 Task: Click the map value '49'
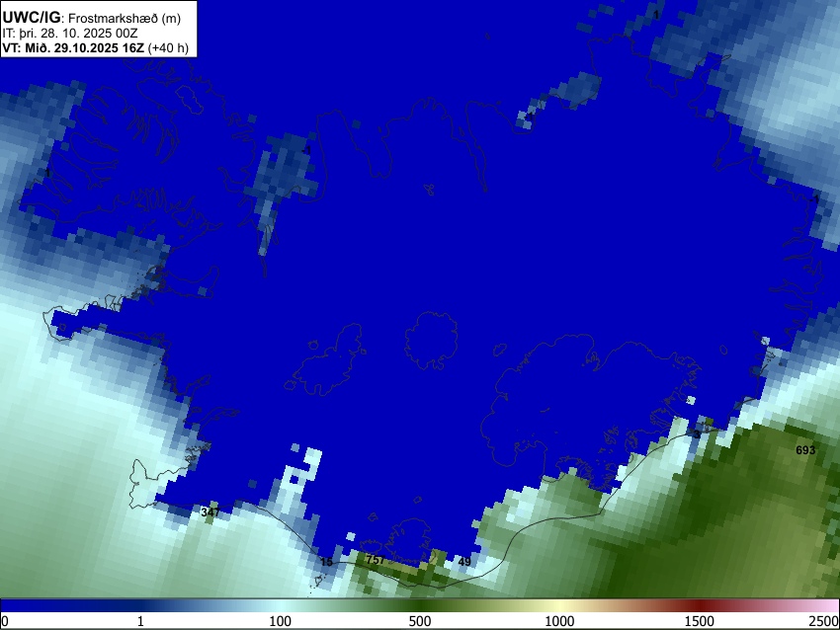click(465, 562)
